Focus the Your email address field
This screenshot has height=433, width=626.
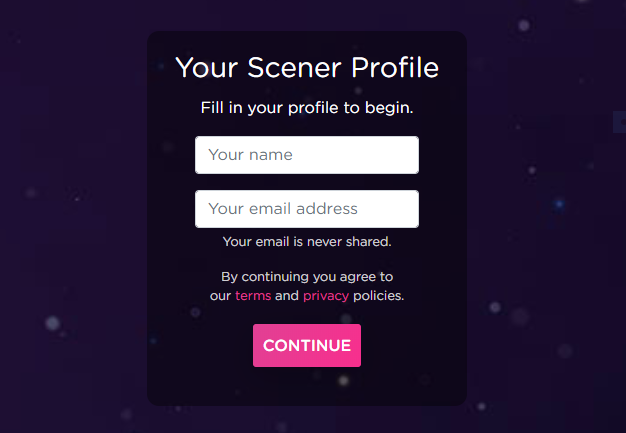pyautogui.click(x=307, y=209)
